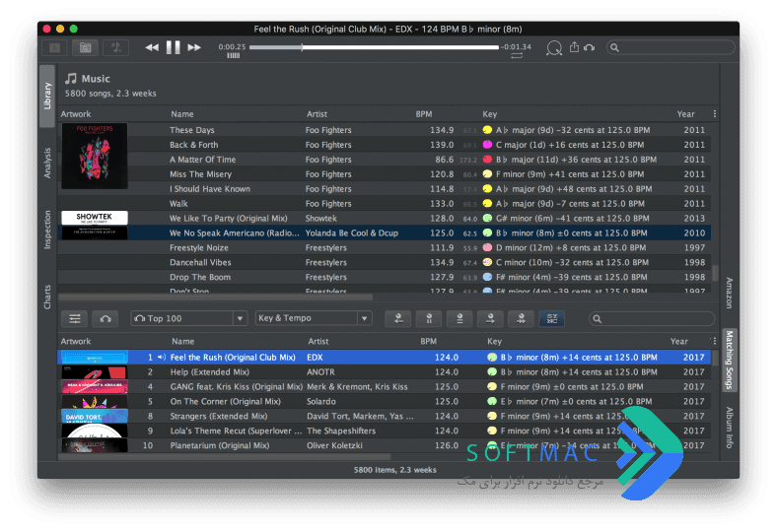Open the Key & Tempo dropdown

tap(314, 317)
